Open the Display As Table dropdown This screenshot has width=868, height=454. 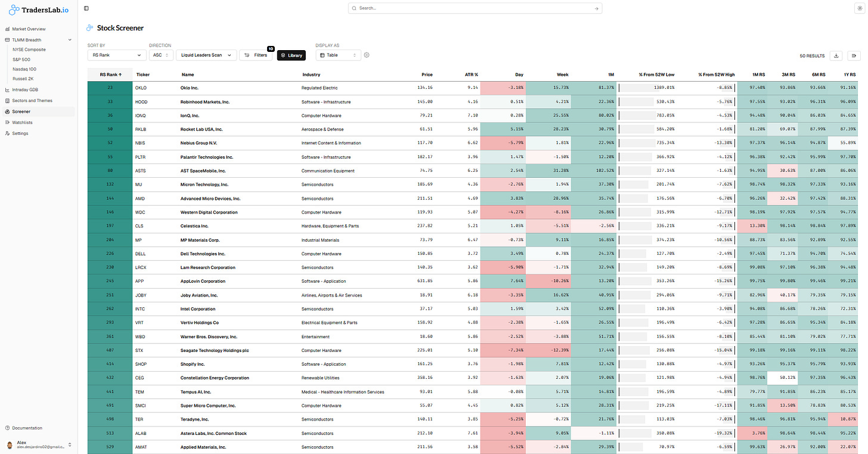338,55
